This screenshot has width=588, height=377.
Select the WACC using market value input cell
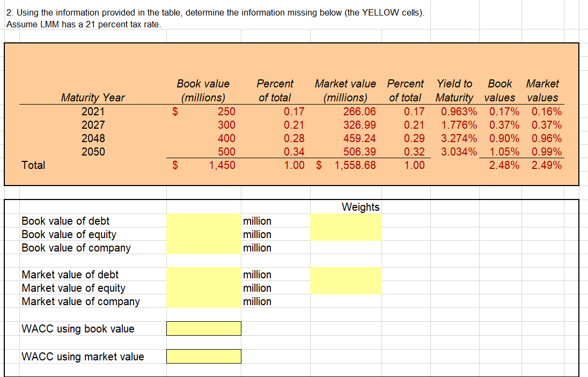(203, 356)
